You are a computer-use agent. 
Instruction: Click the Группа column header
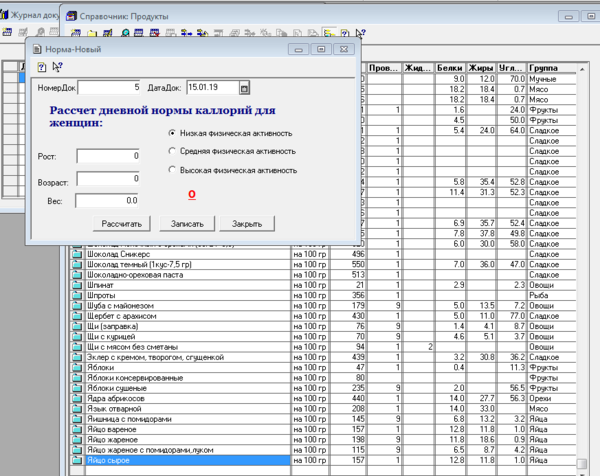tap(551, 68)
